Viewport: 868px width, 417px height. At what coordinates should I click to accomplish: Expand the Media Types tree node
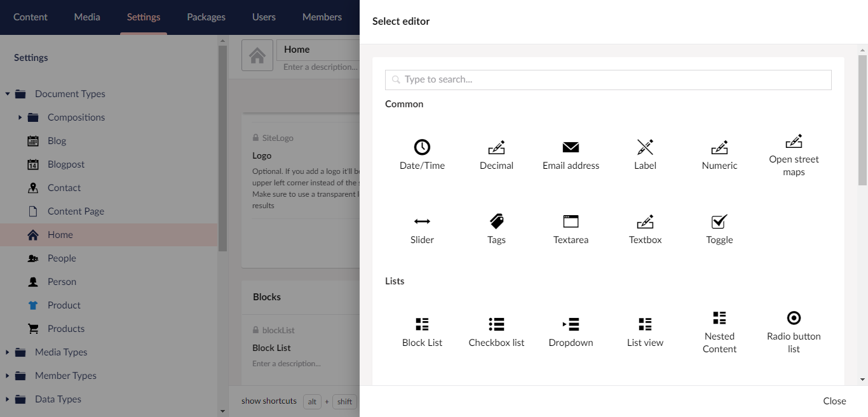tap(7, 352)
